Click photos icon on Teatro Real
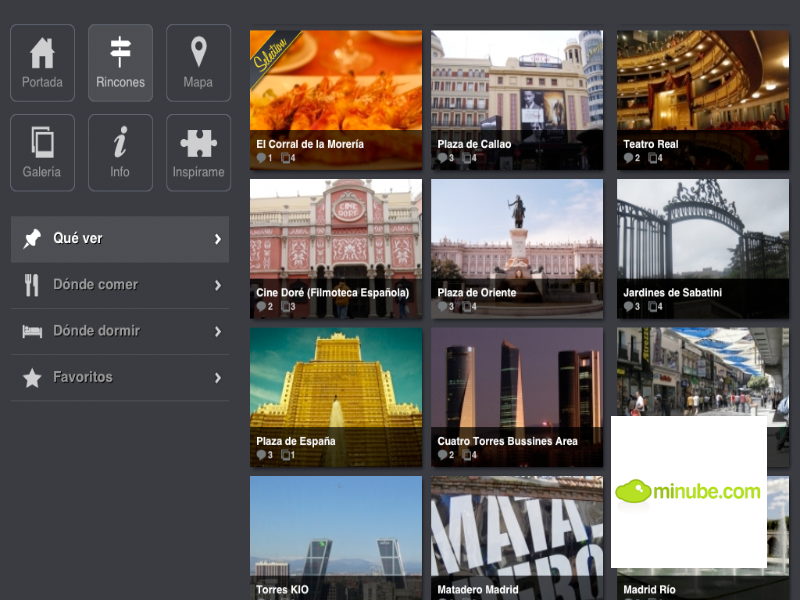 (653, 158)
